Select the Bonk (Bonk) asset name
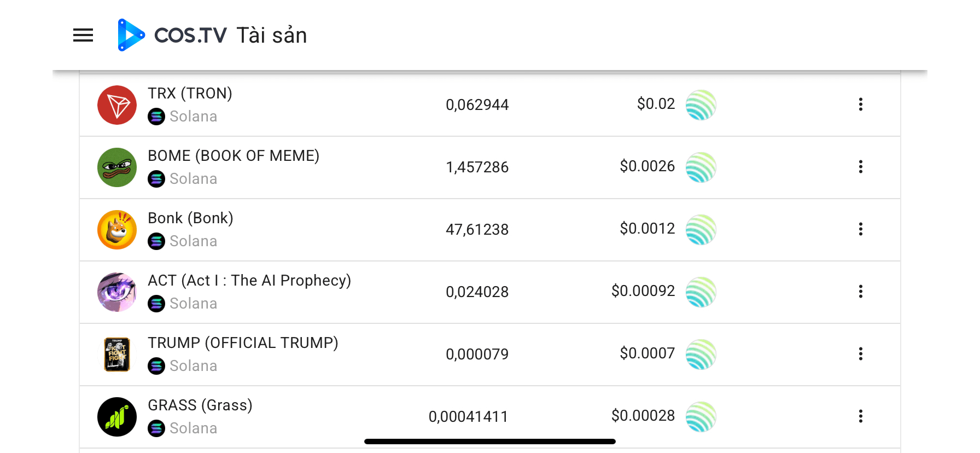Viewport: 980px width, 453px height. (190, 218)
